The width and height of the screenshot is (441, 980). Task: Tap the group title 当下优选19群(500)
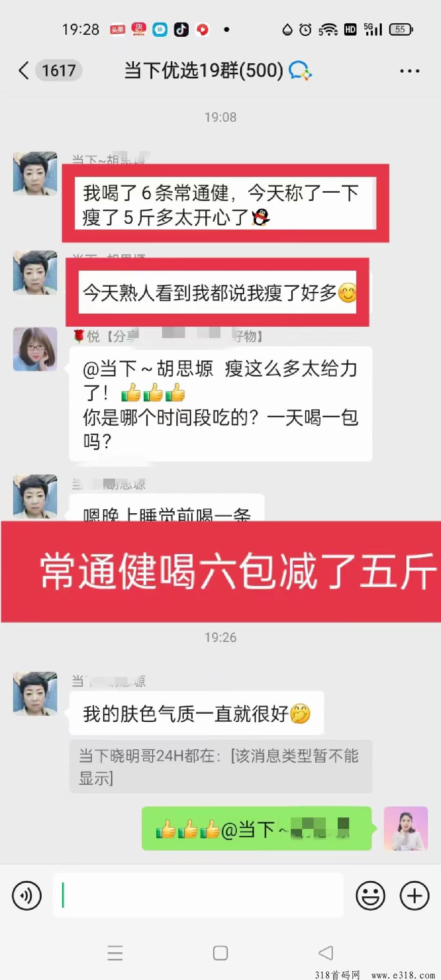(x=204, y=70)
